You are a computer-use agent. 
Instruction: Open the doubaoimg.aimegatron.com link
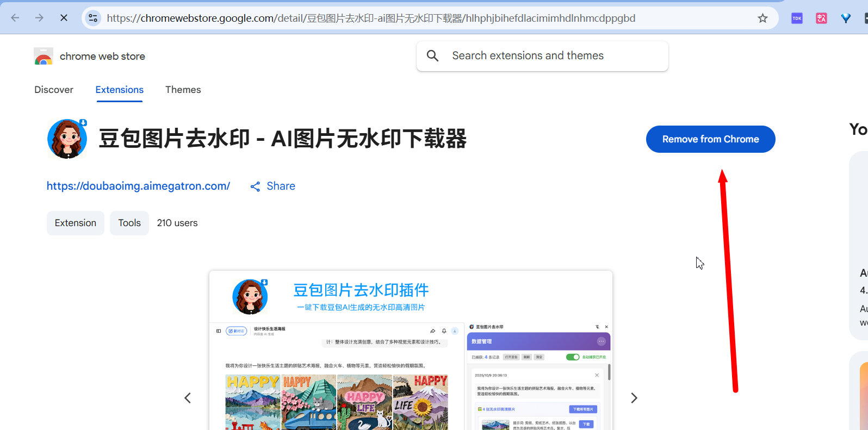[138, 186]
